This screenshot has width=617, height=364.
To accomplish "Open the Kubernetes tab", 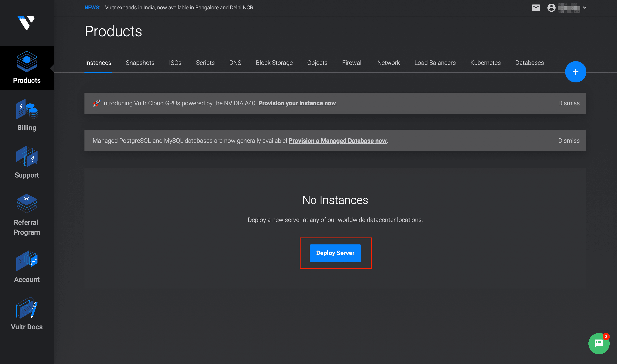I will (x=485, y=63).
